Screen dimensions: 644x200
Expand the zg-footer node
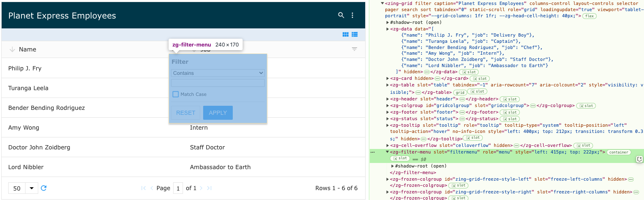[x=387, y=112]
